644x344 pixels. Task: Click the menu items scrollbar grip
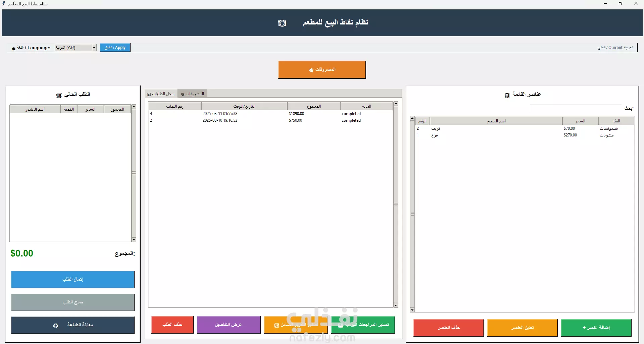click(x=412, y=214)
